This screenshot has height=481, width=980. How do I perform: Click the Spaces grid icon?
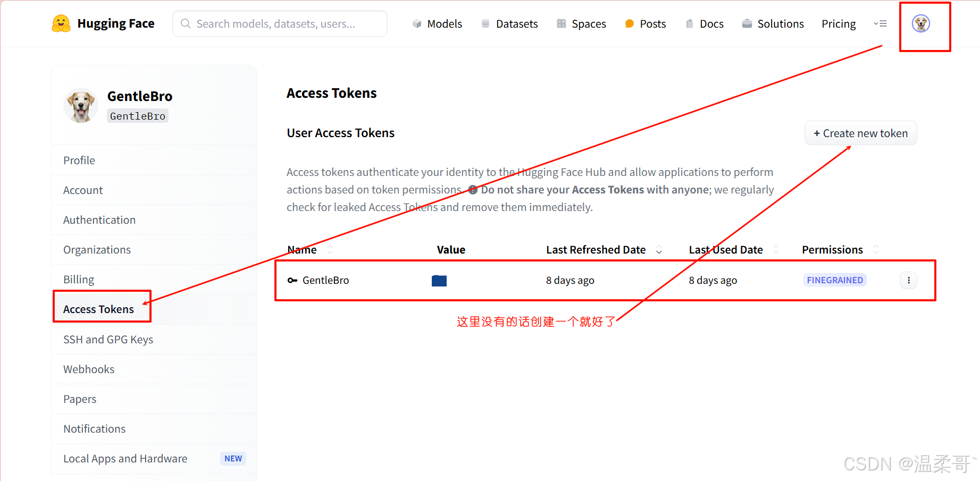562,23
